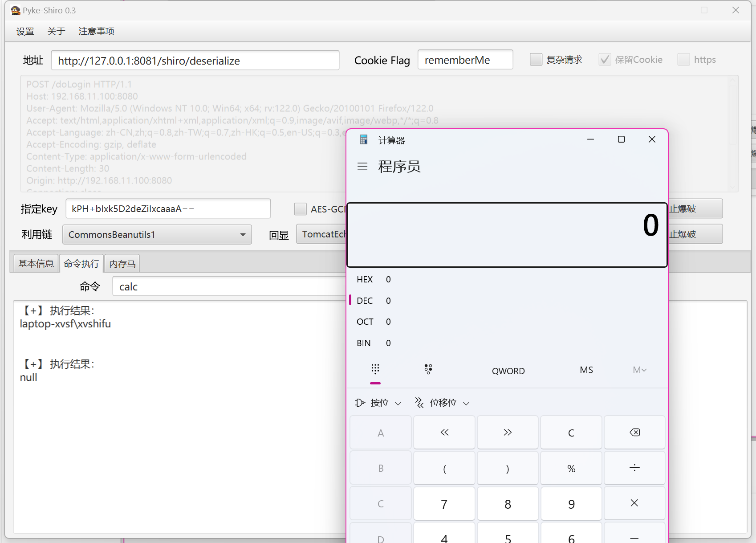The height and width of the screenshot is (543, 756).
Task: Click the divide operator key
Action: click(634, 468)
